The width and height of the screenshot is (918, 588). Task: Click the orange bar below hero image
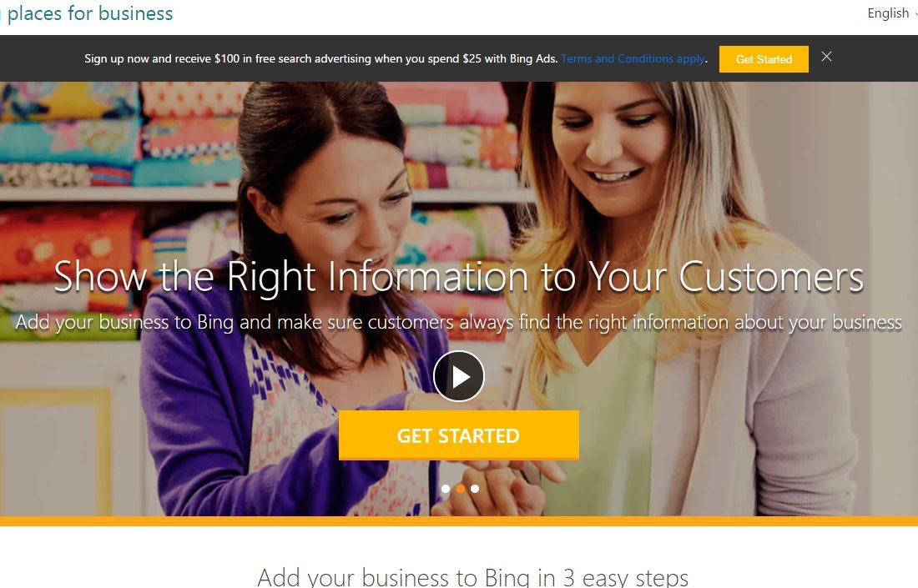point(459,520)
